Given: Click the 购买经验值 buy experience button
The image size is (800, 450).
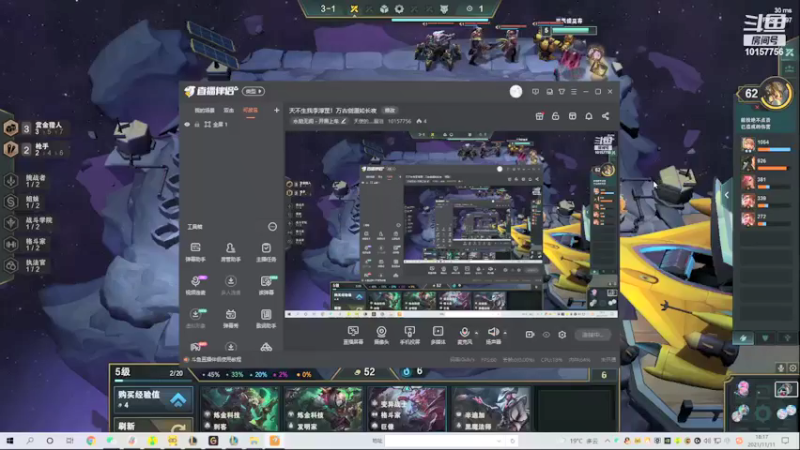Looking at the screenshot, I should [153, 399].
